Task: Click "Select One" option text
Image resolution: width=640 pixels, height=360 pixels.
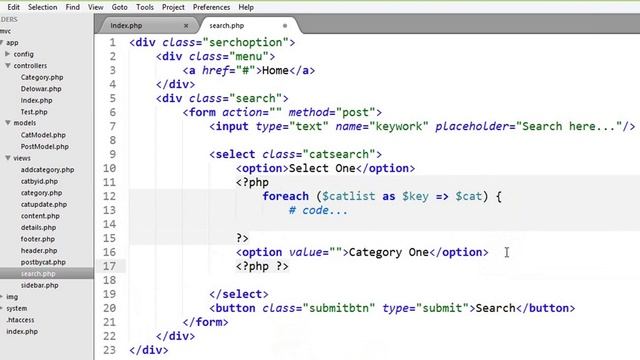Action: pos(322,168)
